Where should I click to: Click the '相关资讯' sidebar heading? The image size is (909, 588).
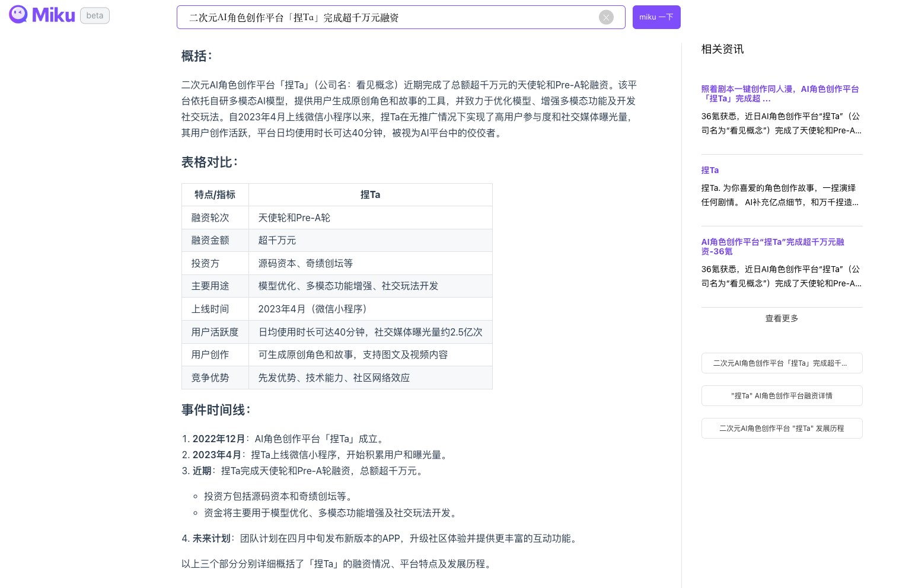click(722, 49)
